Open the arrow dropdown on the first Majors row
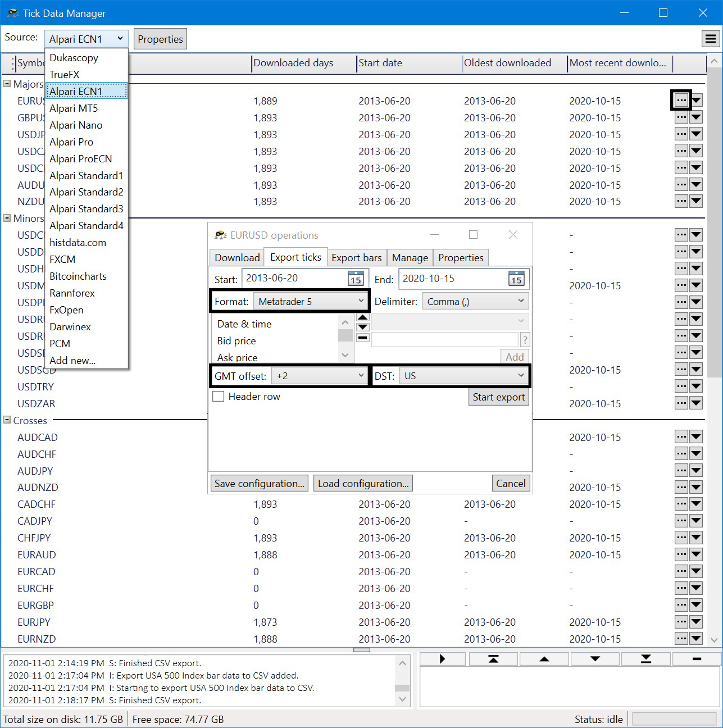This screenshot has height=728, width=723. tap(697, 101)
